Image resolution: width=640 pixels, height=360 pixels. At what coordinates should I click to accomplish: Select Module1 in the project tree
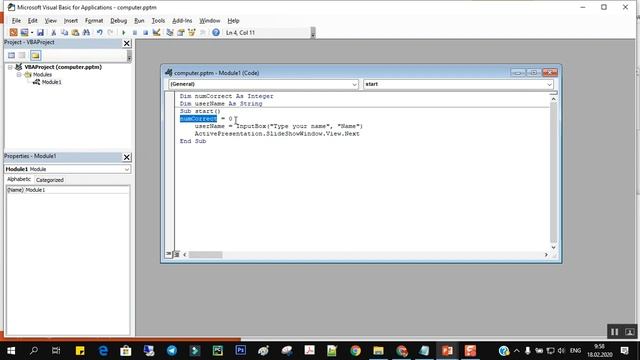click(51, 82)
